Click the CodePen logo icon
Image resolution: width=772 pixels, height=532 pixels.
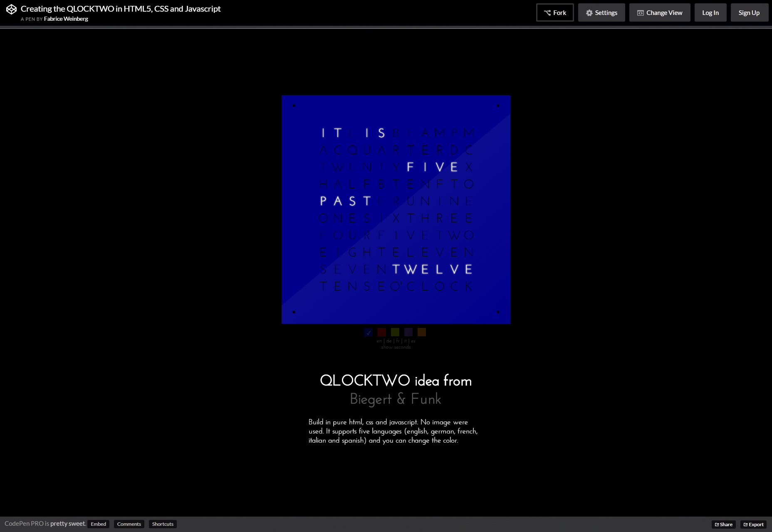11,9
